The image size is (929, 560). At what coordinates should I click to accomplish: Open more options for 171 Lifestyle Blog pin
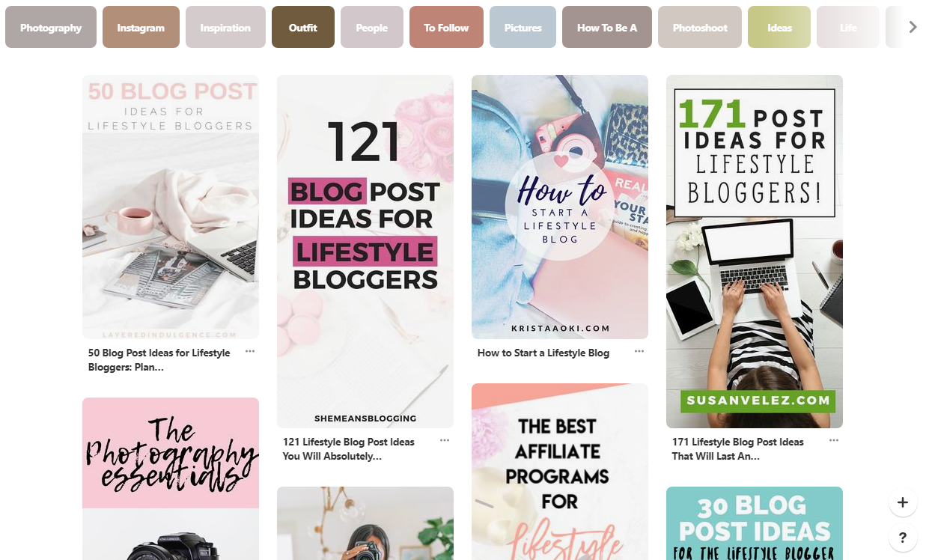834,440
